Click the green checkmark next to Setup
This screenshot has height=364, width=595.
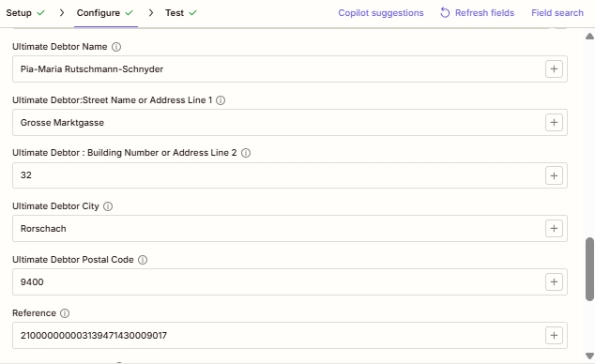coord(40,13)
